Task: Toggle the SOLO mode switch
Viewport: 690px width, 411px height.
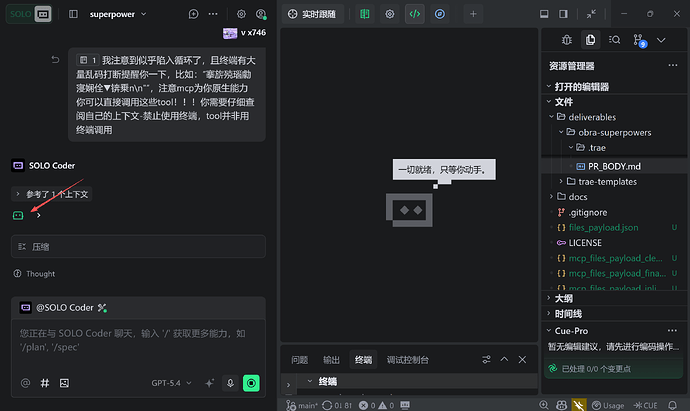Action: click(x=29, y=14)
